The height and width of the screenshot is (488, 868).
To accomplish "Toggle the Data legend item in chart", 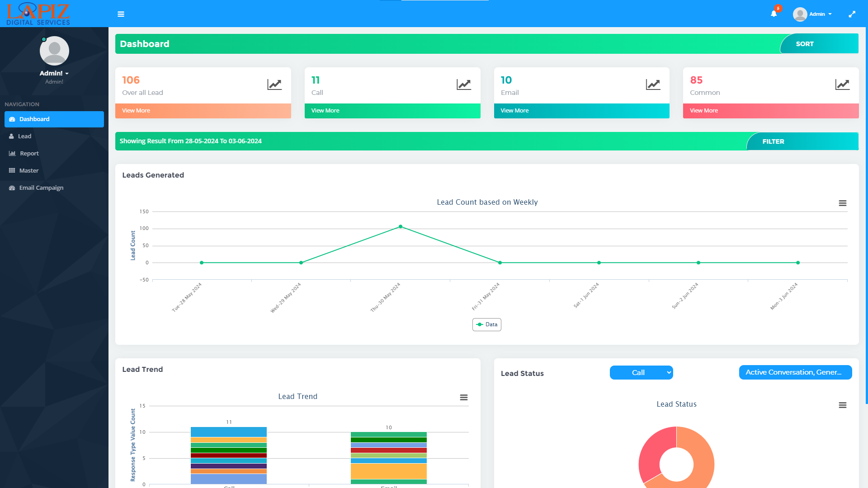I will [487, 324].
